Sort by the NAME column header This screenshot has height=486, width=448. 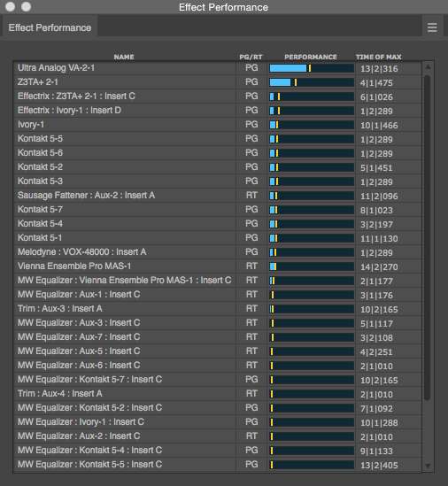124,57
